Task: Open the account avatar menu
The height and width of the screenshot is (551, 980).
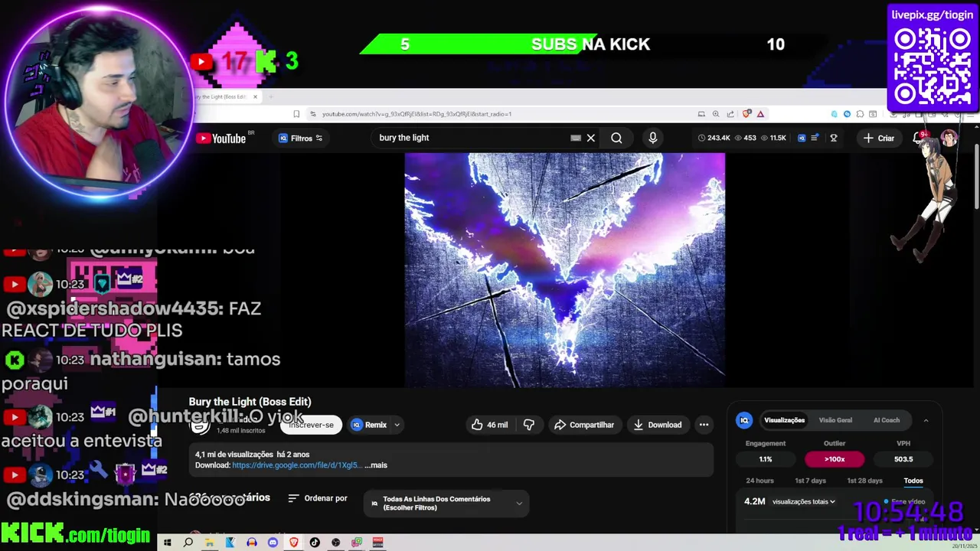Action: click(949, 138)
